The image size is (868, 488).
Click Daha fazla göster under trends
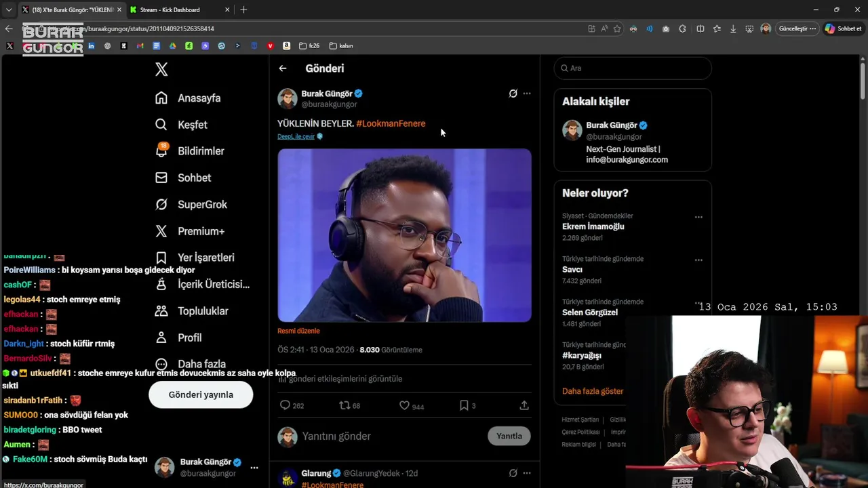593,391
